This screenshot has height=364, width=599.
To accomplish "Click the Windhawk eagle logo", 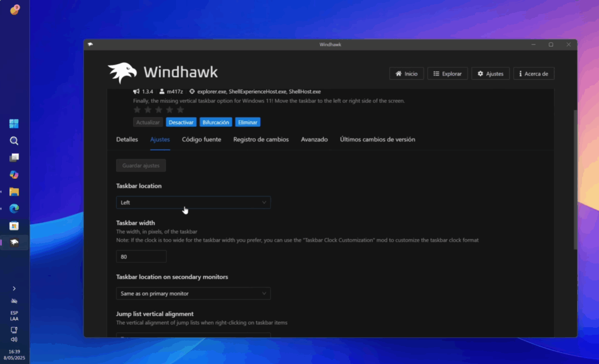I will [122, 72].
